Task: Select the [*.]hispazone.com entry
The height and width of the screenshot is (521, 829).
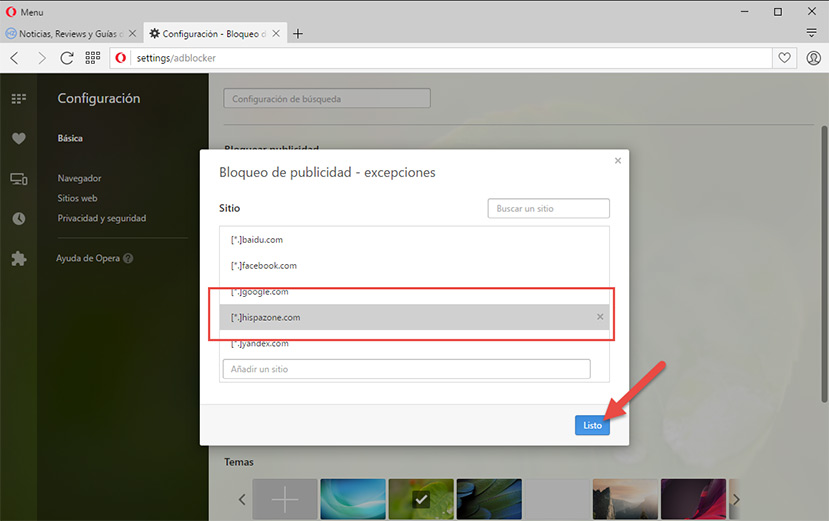Action: coord(414,317)
